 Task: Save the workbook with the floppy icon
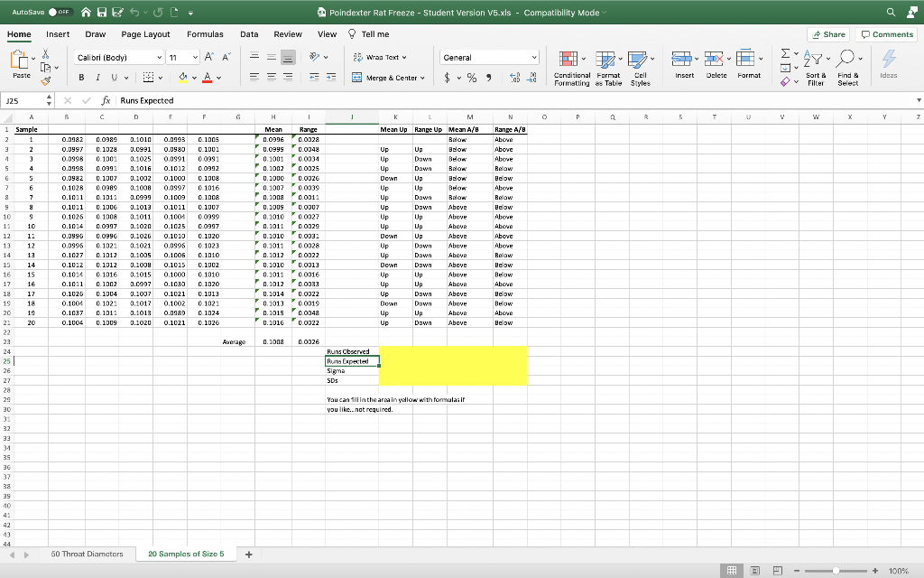[x=102, y=13]
